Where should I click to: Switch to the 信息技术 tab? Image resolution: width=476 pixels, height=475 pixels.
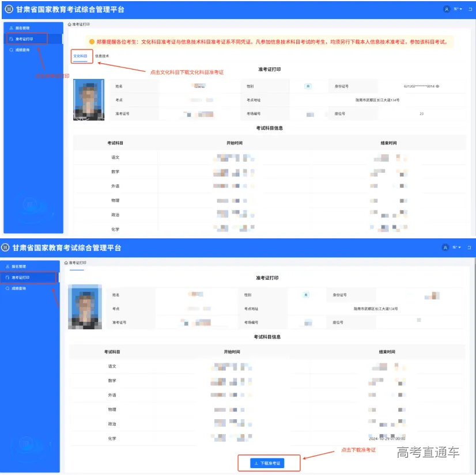[102, 56]
